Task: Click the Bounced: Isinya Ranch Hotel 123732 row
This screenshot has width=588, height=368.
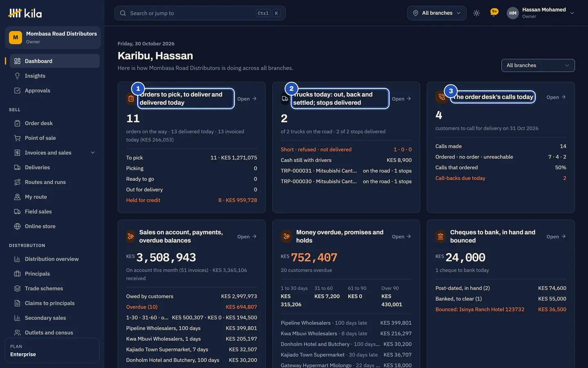Action: tap(501, 309)
